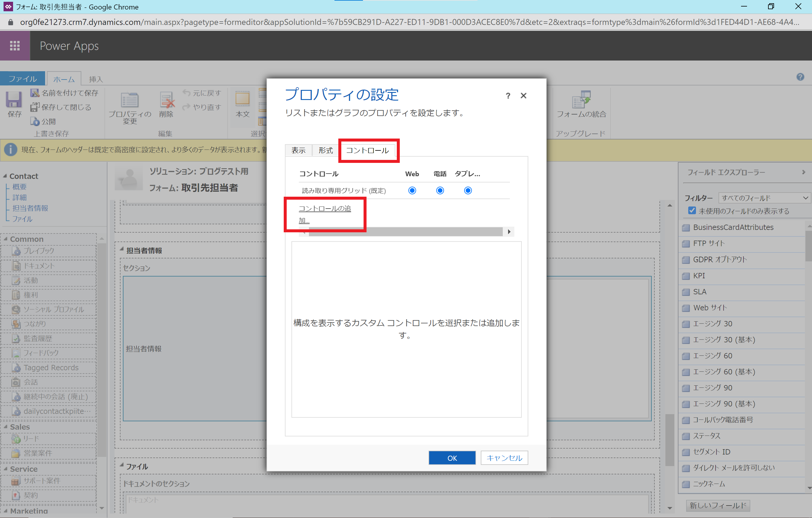Viewport: 812px width, 518px height.
Task: Select 電話 radio for 読み取り専用グリッド
Action: [440, 190]
